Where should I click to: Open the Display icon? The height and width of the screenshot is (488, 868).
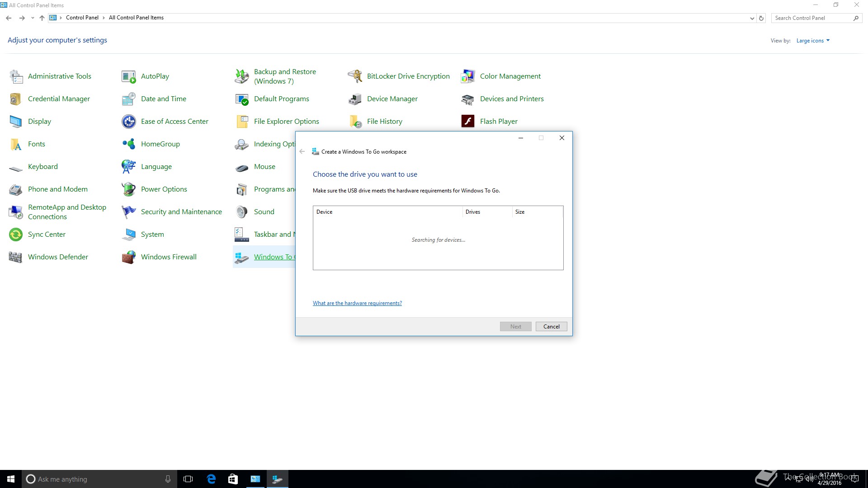point(16,122)
